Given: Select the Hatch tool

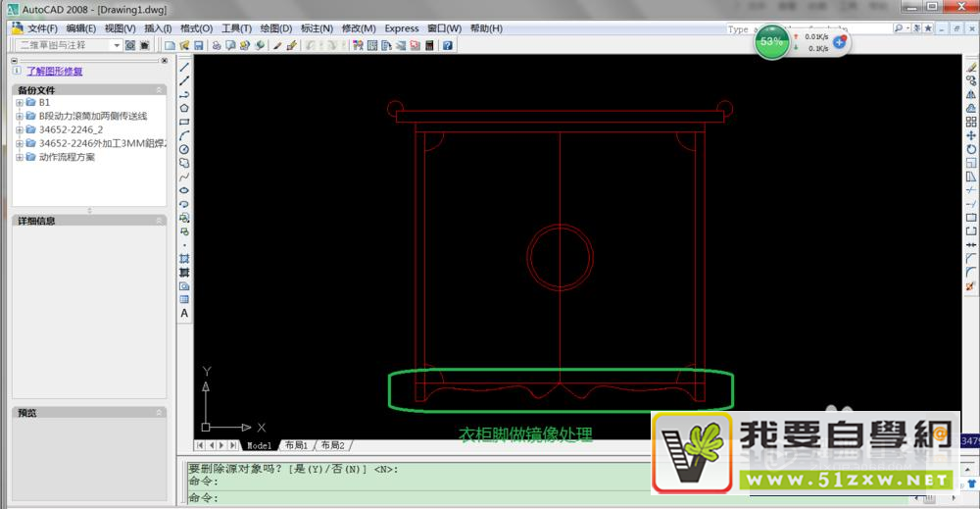Looking at the screenshot, I should (184, 259).
